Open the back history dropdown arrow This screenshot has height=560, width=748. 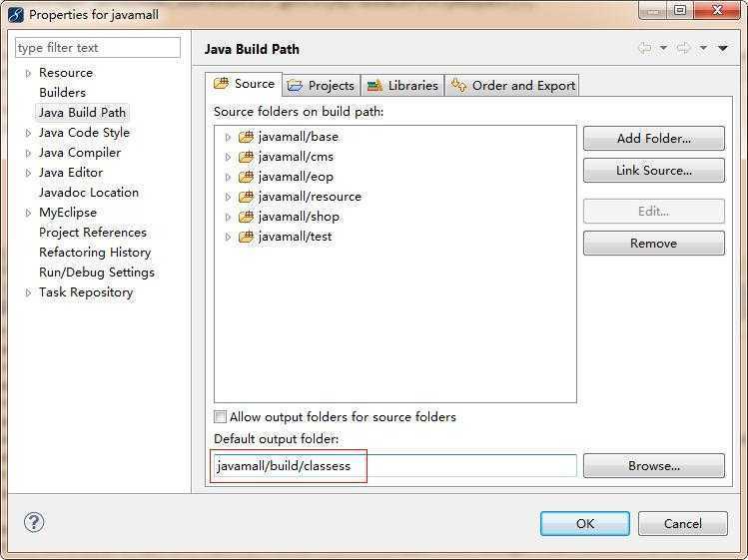tap(663, 48)
